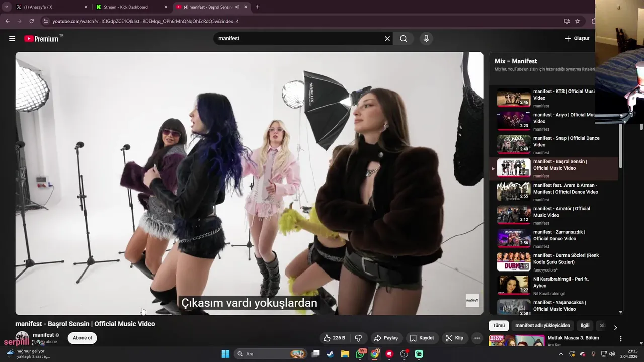Open more actions three-dot menu
Screen dimensions: 644x362
pyautogui.click(x=477, y=338)
